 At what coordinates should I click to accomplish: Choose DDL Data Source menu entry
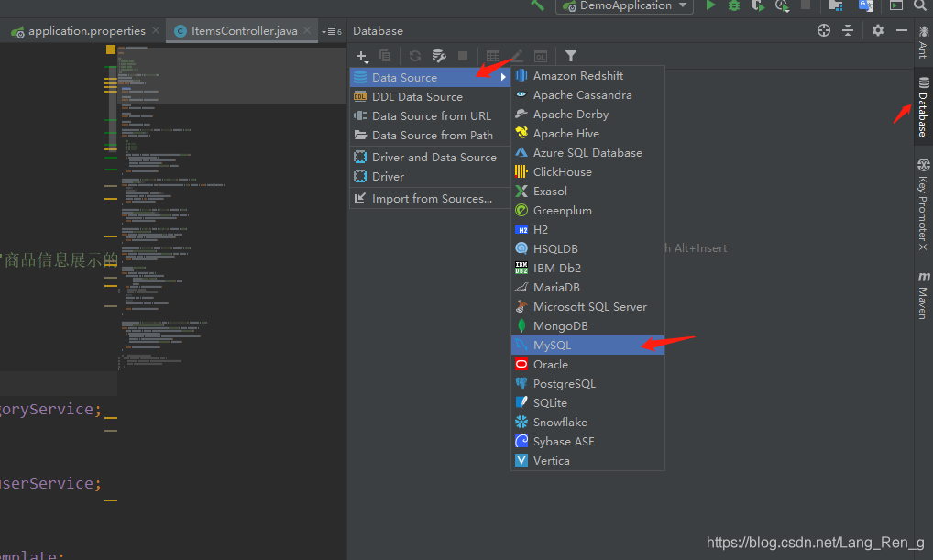coord(430,96)
